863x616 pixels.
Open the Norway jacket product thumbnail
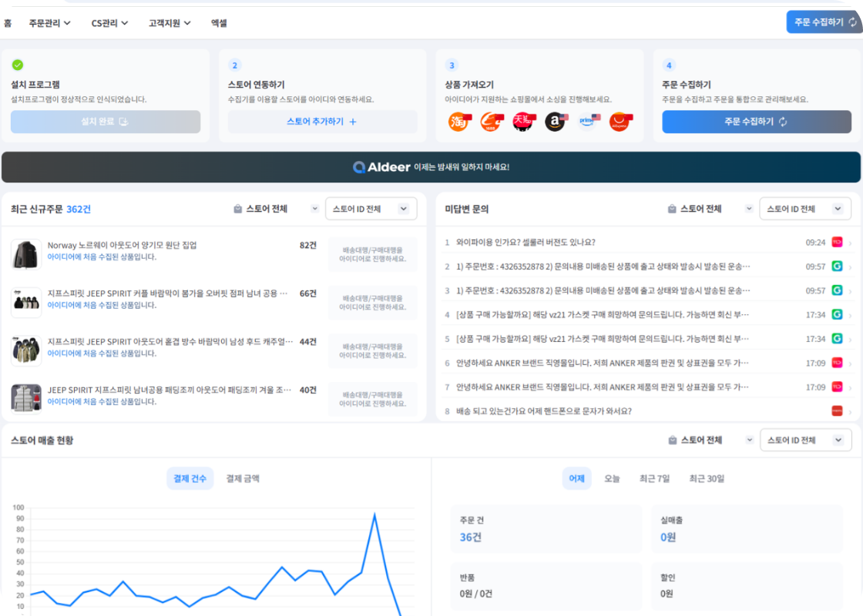tap(26, 254)
